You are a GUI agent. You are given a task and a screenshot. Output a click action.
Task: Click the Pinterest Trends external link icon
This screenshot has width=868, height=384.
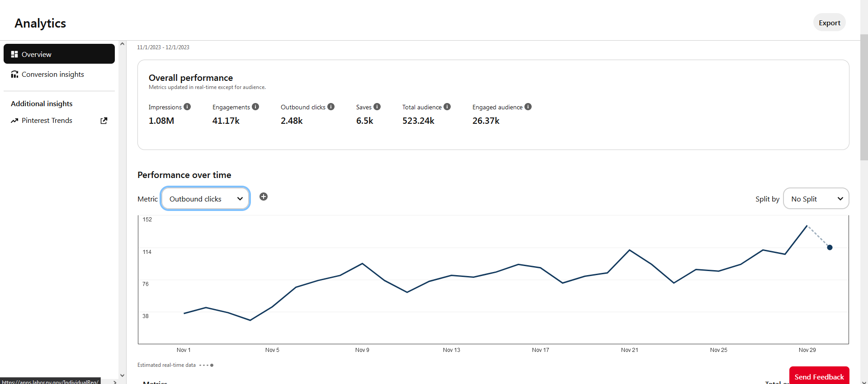click(104, 121)
